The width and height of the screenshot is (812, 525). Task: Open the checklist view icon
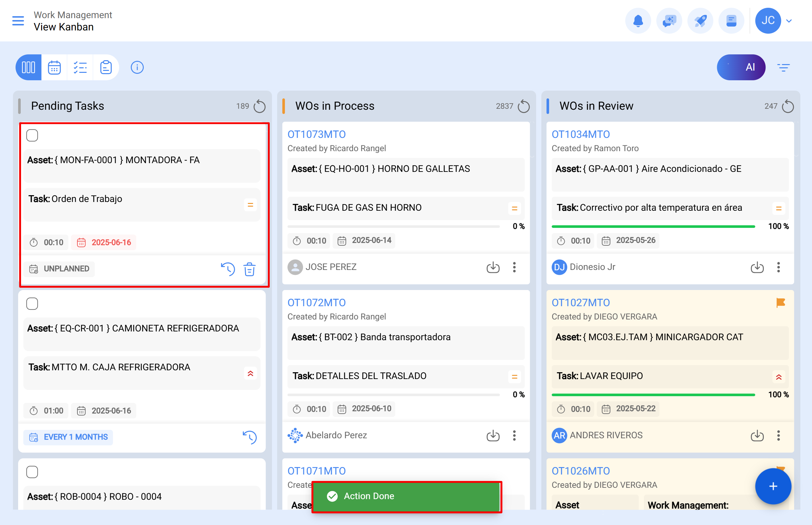pos(80,67)
